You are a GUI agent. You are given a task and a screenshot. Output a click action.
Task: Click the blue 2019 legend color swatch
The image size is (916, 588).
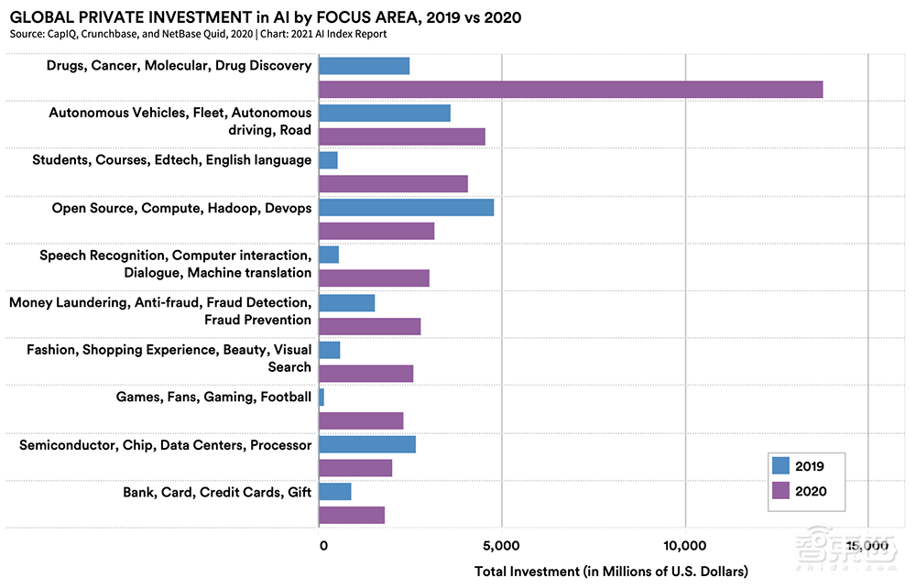[x=780, y=465]
